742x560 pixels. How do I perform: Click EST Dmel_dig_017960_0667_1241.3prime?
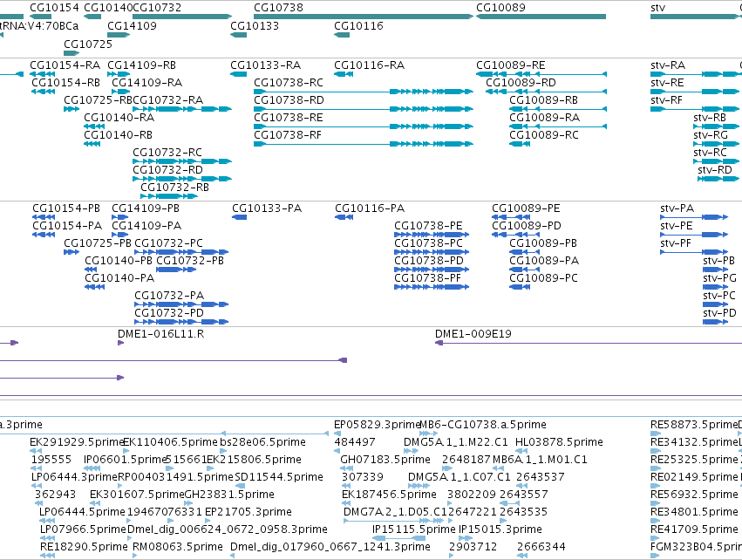click(x=330, y=547)
